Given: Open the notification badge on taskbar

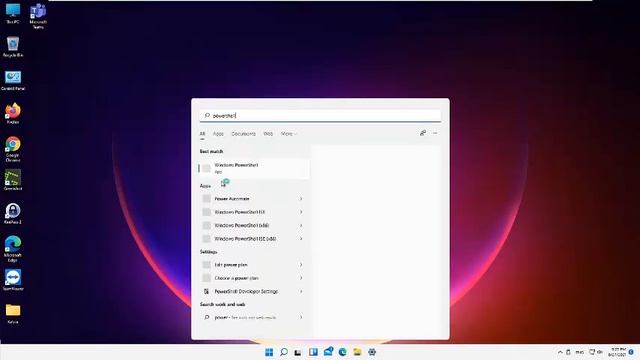Looking at the screenshot, I should pyautogui.click(x=631, y=352).
